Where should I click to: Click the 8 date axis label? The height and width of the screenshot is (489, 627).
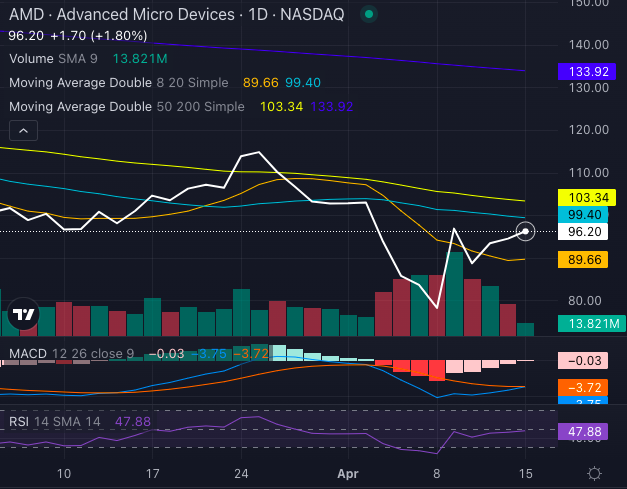(x=437, y=474)
